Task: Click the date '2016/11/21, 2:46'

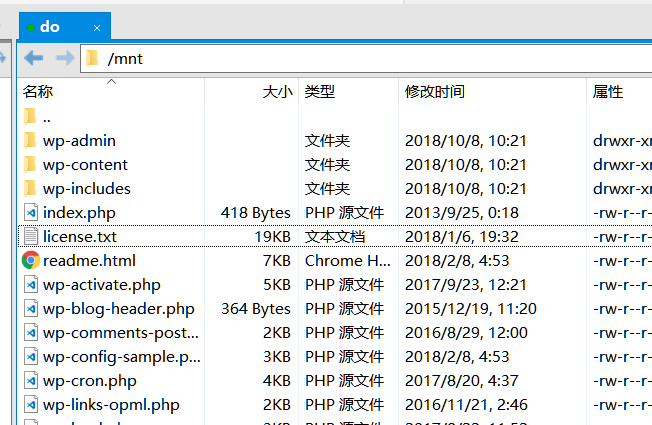Action: [x=466, y=405]
